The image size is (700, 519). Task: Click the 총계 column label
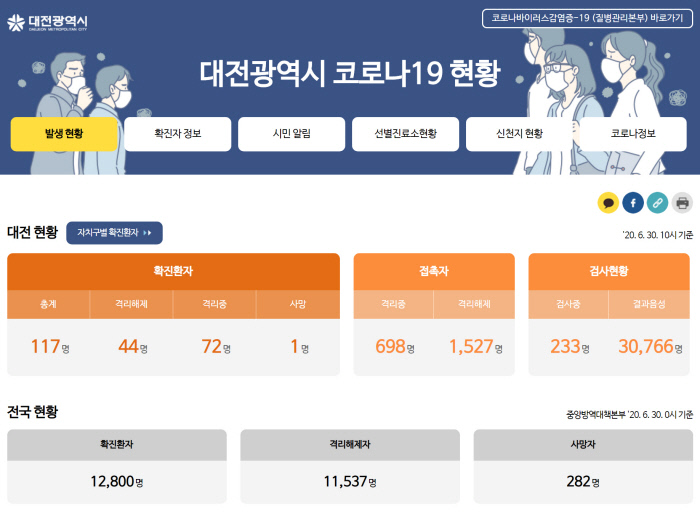click(x=49, y=304)
